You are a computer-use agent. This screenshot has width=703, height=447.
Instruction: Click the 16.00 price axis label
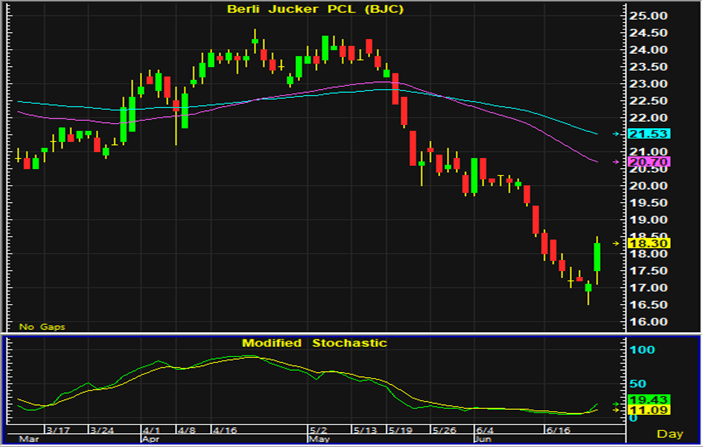(648, 322)
